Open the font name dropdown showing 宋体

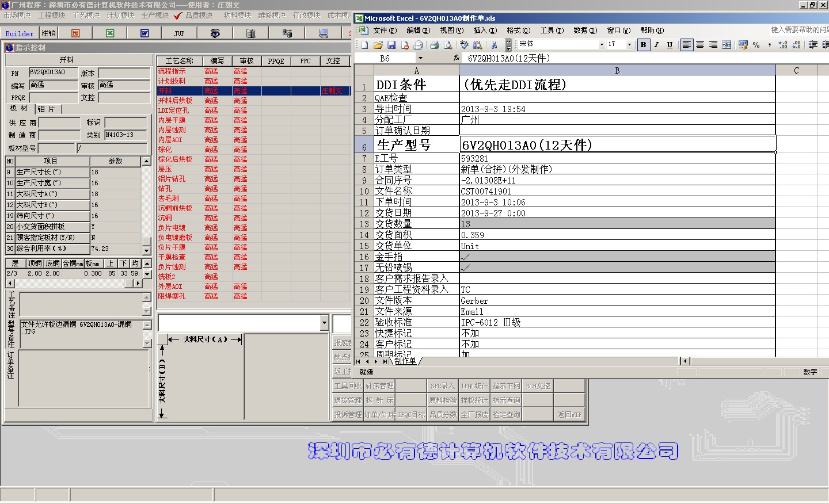point(602,44)
